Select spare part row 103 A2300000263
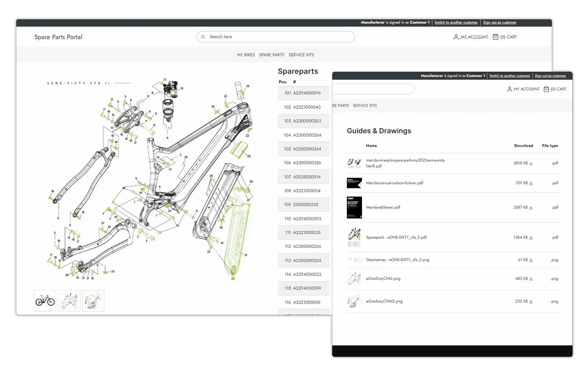Viewport: 588px width, 392px height. tap(303, 121)
